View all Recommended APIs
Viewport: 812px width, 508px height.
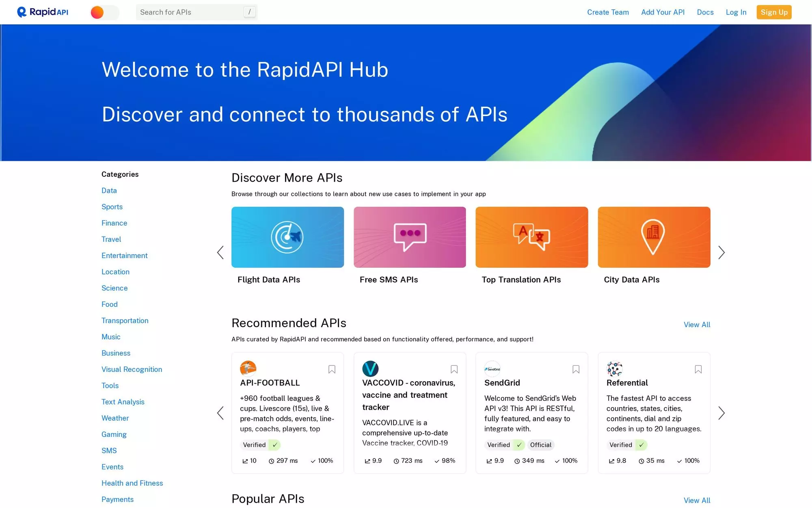[x=697, y=325]
